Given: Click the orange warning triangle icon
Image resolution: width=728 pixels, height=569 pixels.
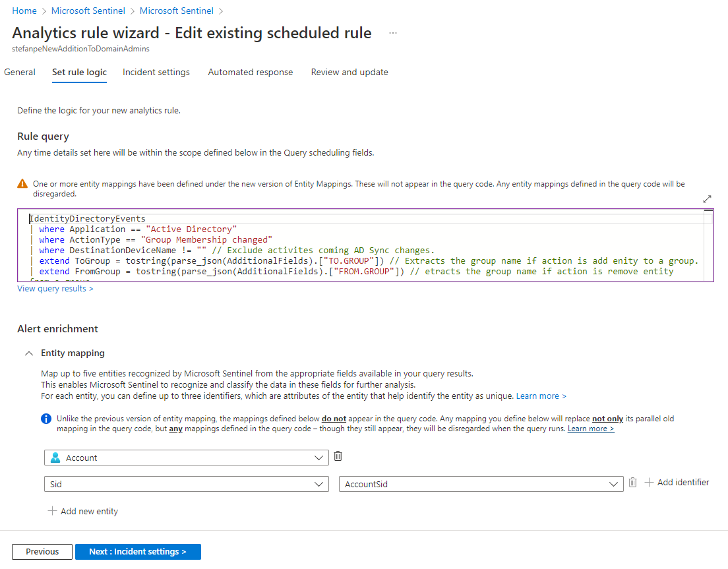Looking at the screenshot, I should tap(22, 184).
